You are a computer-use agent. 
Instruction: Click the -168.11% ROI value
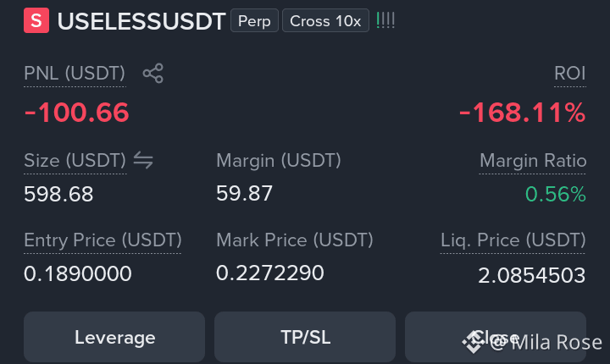[x=523, y=113]
